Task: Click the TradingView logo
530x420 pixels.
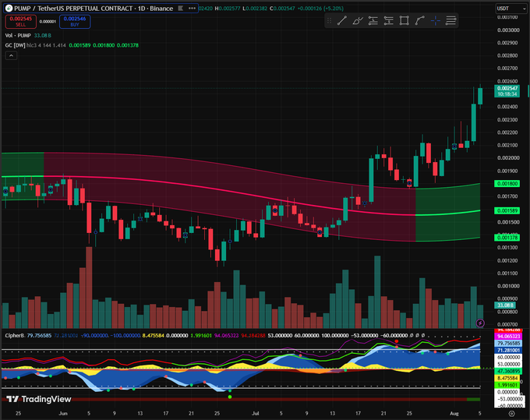Action: point(39,399)
